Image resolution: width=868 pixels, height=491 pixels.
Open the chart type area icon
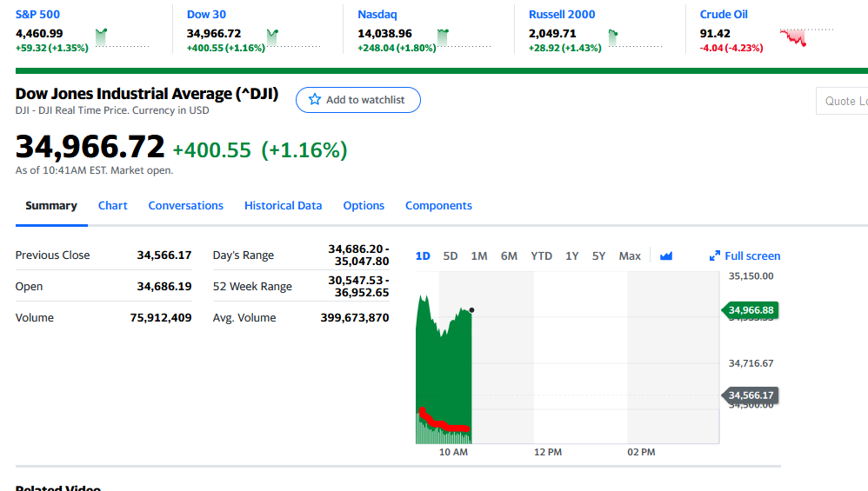666,256
